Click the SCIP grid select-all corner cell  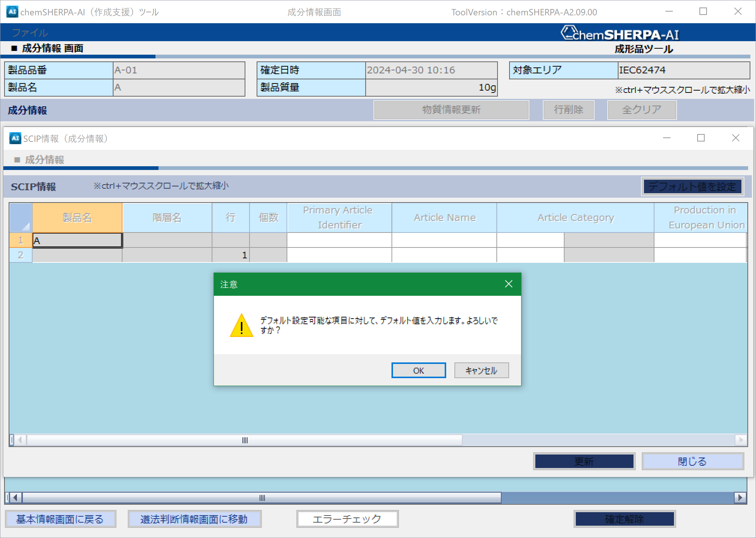point(21,218)
